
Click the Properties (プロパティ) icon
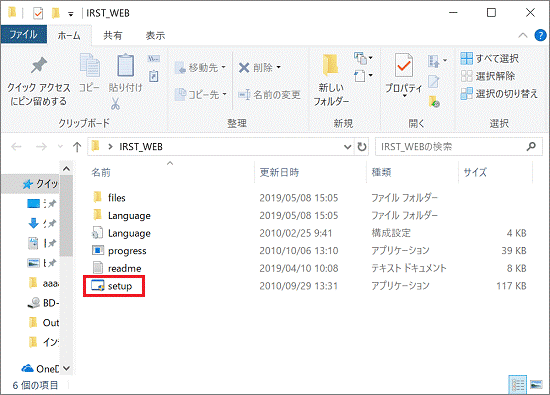pyautogui.click(x=404, y=65)
